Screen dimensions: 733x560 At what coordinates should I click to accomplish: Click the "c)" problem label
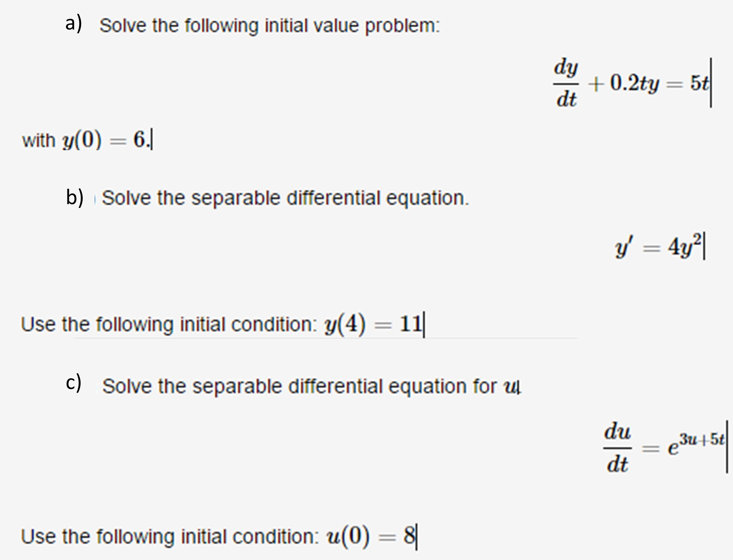(x=73, y=382)
